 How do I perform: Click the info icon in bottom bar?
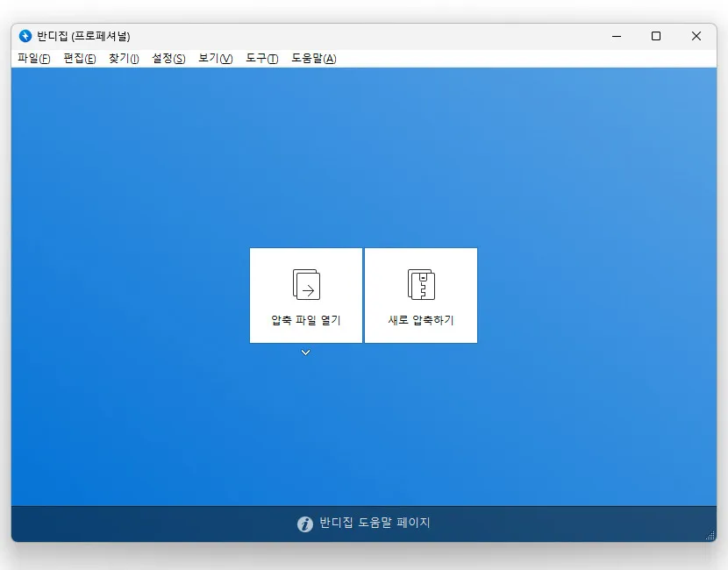[305, 524]
